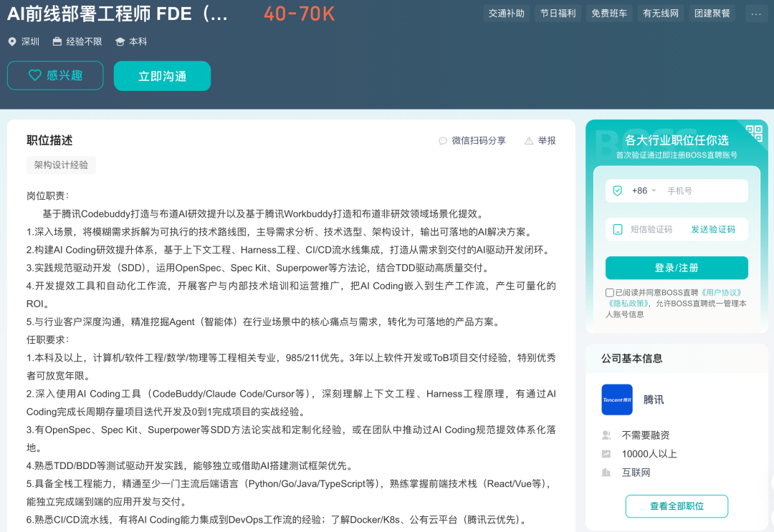Click the 不需要融资 text

click(646, 435)
